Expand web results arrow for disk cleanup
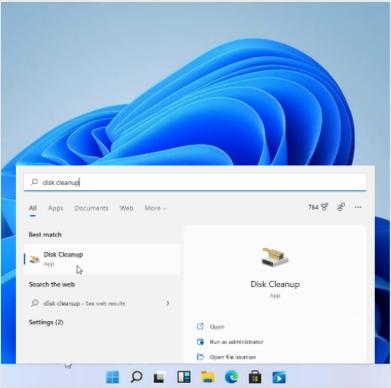 pyautogui.click(x=168, y=303)
